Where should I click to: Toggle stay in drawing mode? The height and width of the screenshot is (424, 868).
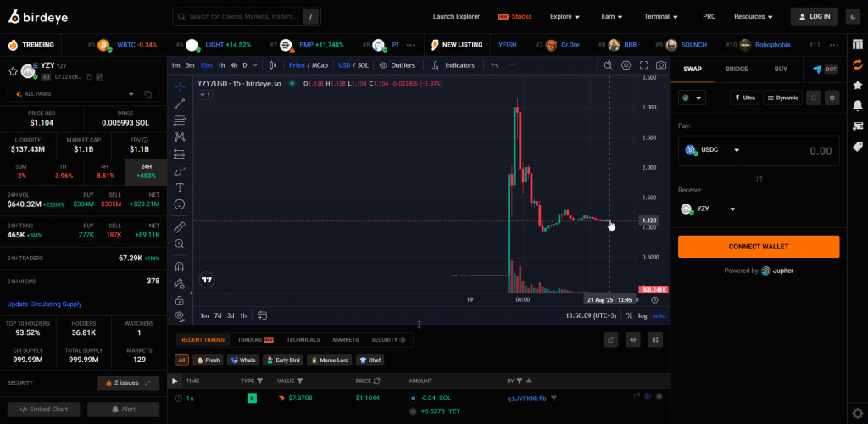click(180, 283)
